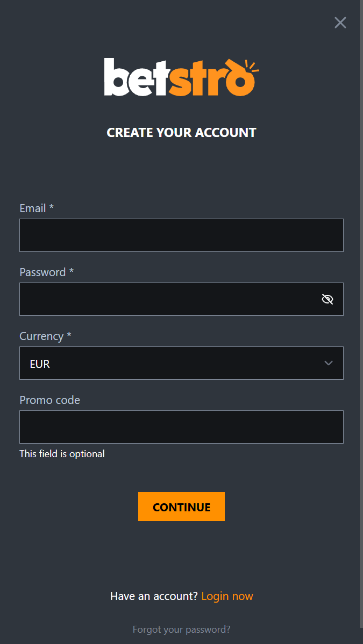This screenshot has height=644, width=363.
Task: Close the account creation dialog
Action: coord(340,23)
